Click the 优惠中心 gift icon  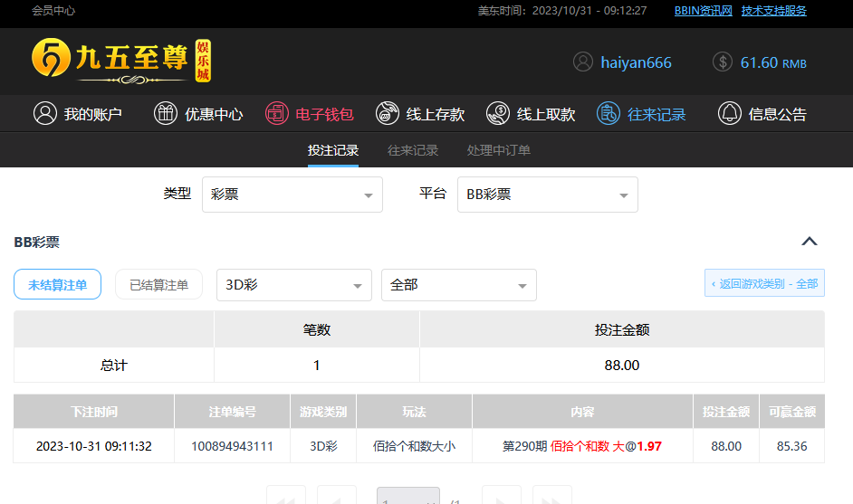[x=165, y=113]
